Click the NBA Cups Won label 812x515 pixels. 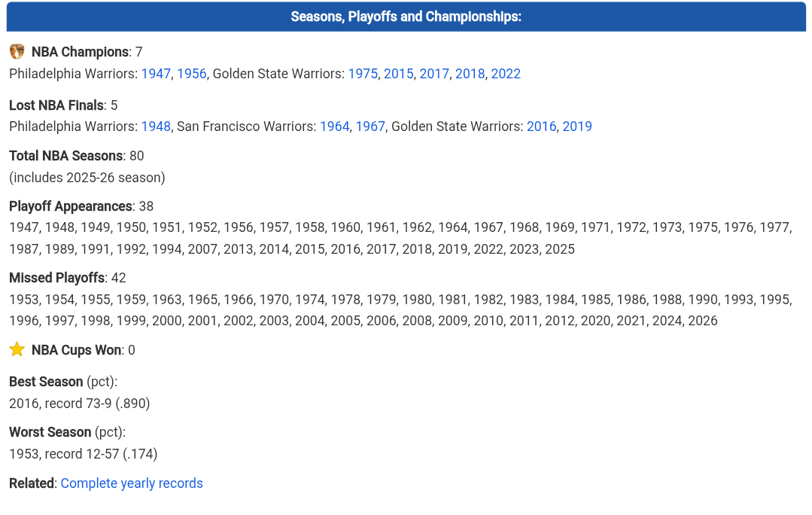click(x=77, y=349)
